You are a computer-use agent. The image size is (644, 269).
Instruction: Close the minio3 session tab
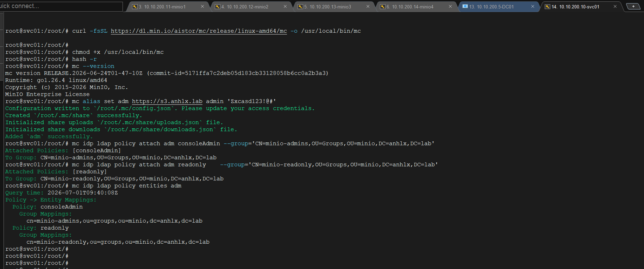point(368,7)
